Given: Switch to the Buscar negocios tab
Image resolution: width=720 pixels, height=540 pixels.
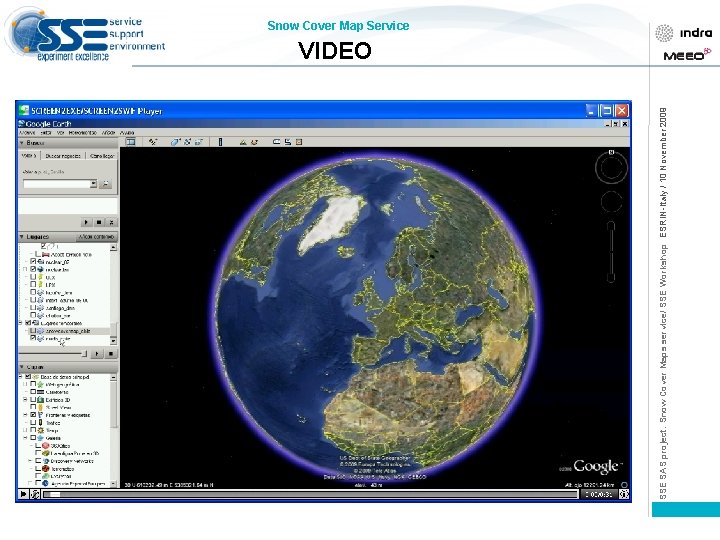Looking at the screenshot, I should tap(63, 156).
